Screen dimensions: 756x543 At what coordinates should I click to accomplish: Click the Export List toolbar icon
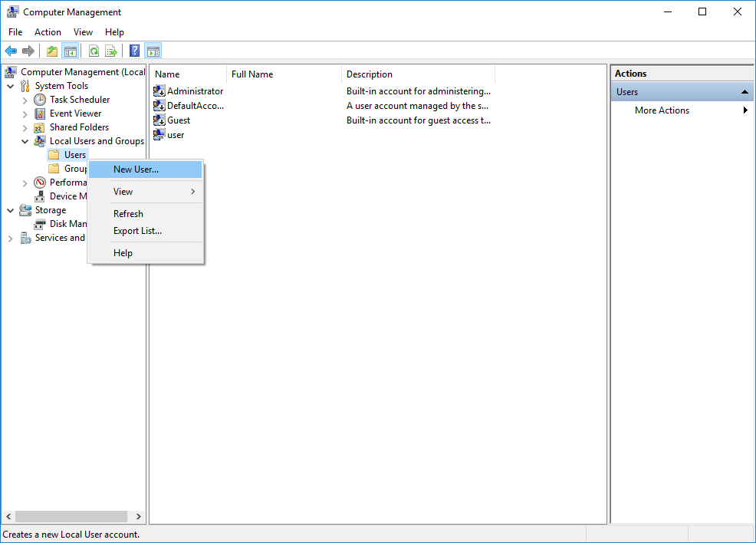tap(111, 51)
